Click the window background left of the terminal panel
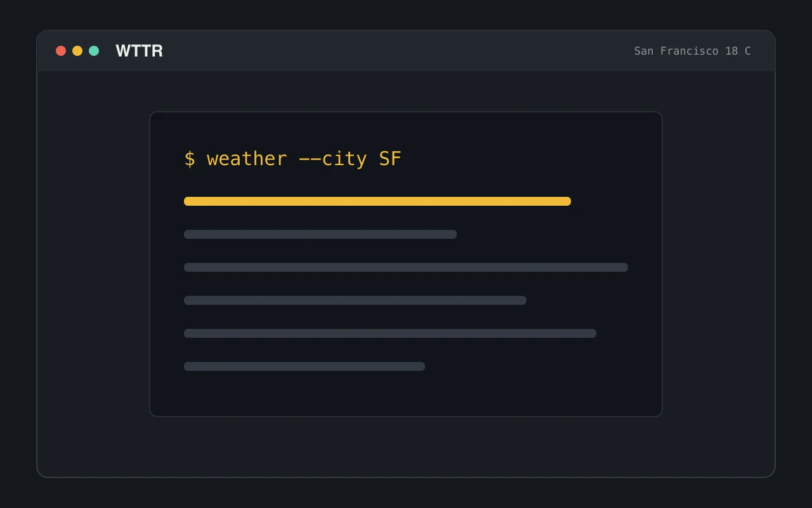Screen dimensions: 812x508 pyautogui.click(x=93, y=264)
